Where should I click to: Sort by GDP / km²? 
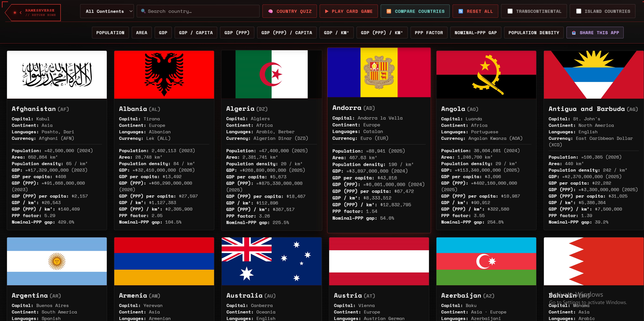pyautogui.click(x=337, y=32)
